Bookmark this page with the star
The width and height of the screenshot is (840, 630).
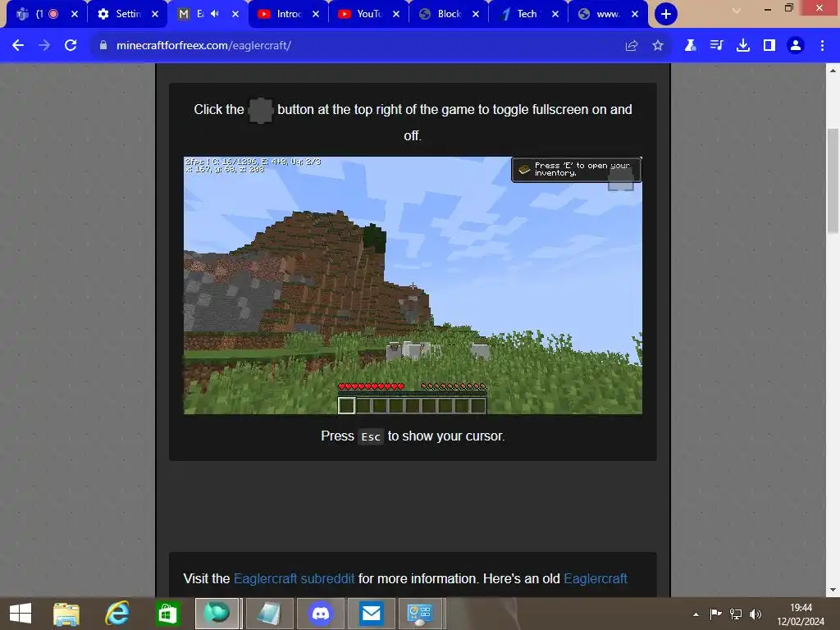658,46
